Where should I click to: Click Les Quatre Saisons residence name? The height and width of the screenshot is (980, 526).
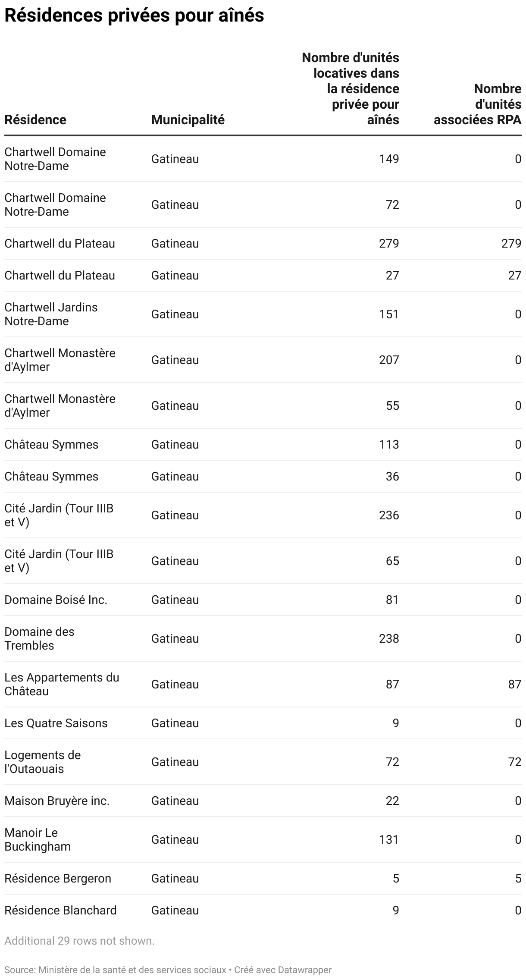pos(56,723)
